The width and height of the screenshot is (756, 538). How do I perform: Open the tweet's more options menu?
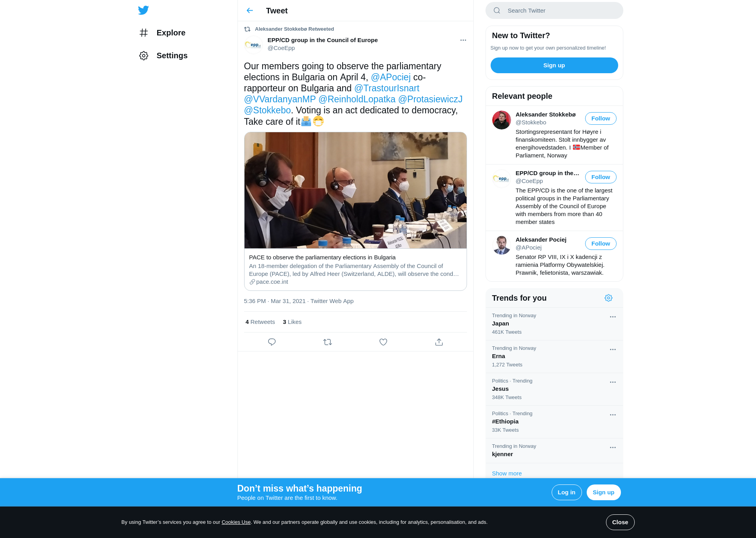[463, 40]
